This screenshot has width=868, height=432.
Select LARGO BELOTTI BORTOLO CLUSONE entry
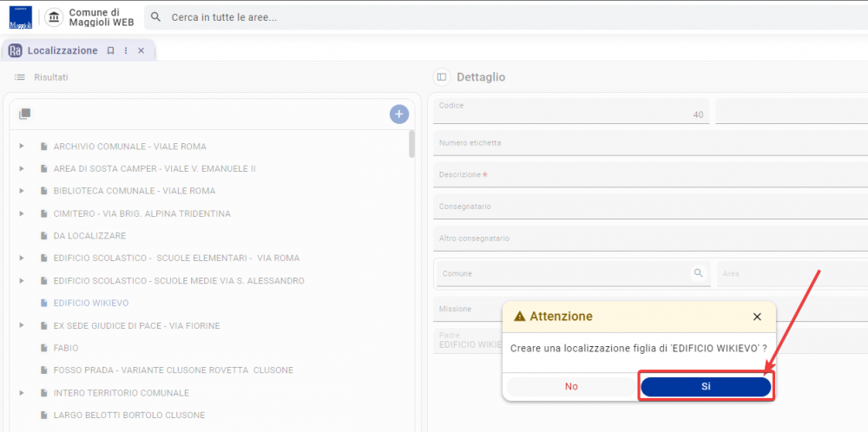(x=129, y=415)
